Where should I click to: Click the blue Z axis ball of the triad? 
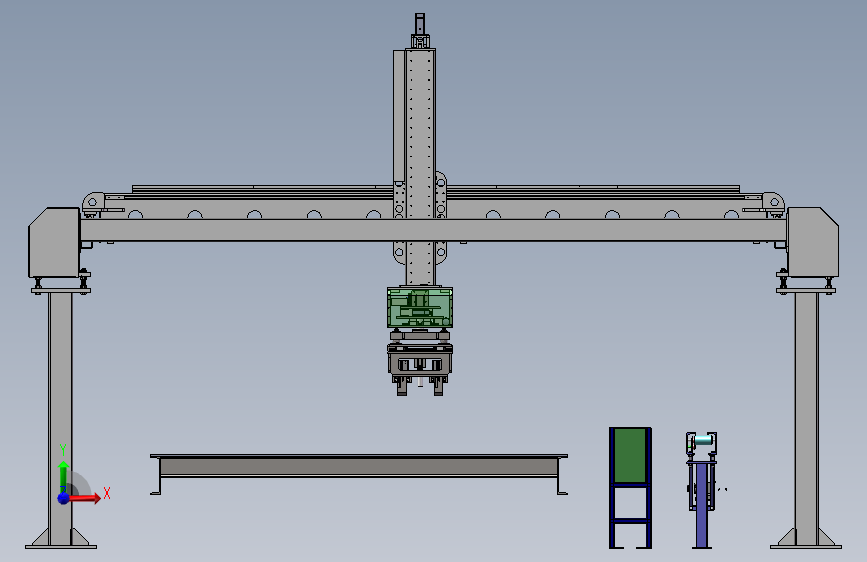coord(64,498)
